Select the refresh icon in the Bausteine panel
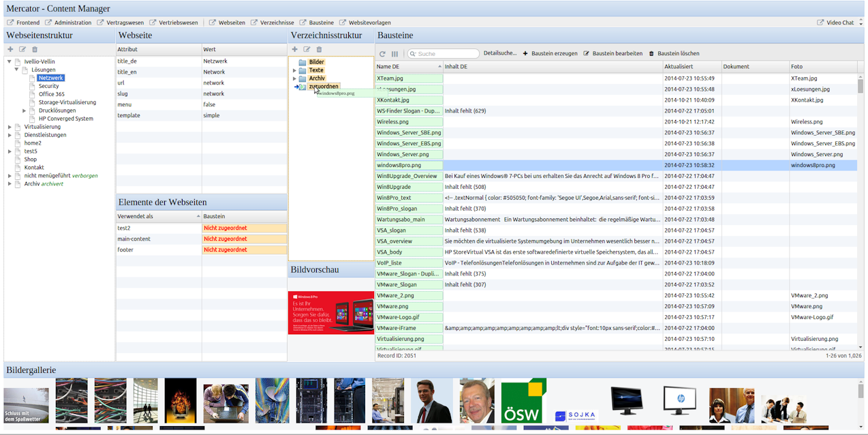 [382, 53]
